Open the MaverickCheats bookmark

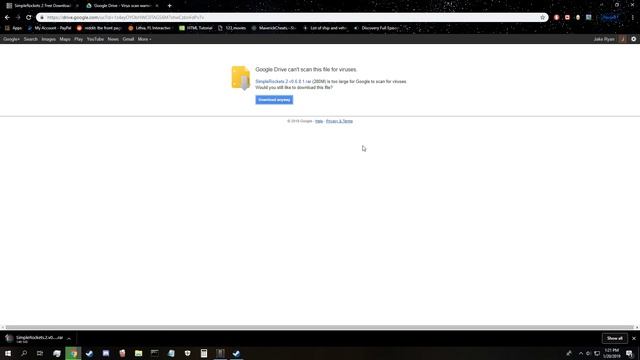pos(274,28)
